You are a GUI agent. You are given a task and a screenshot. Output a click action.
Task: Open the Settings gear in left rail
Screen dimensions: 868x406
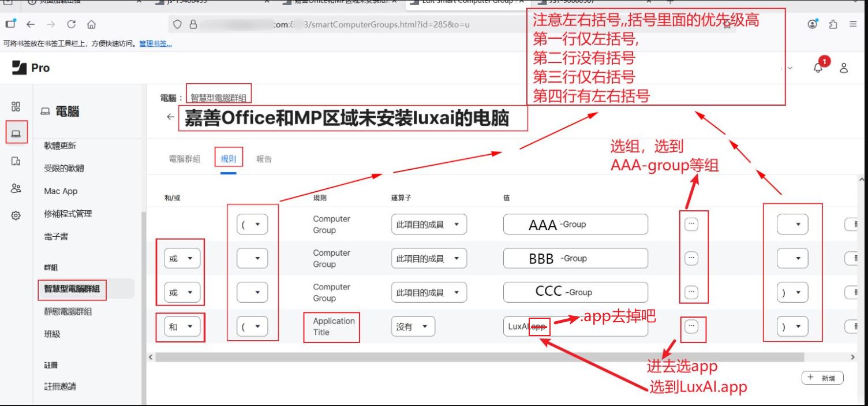click(16, 215)
